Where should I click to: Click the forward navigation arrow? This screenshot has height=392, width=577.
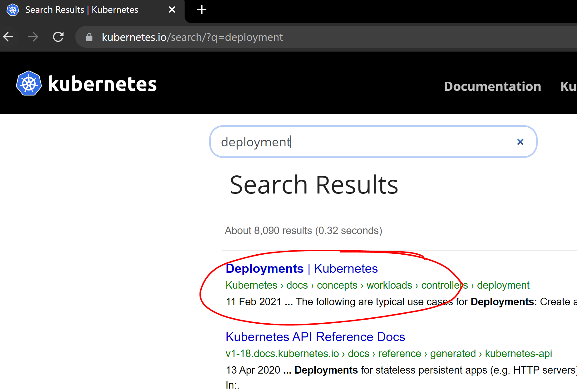[x=33, y=37]
